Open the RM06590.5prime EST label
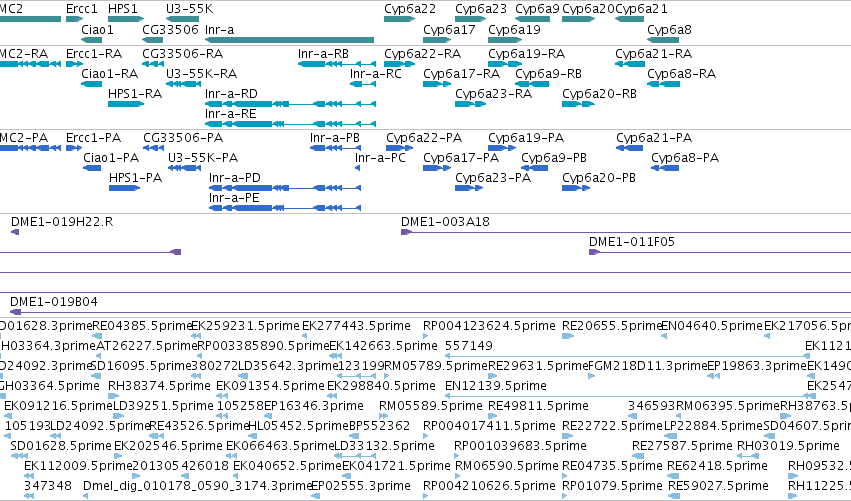 click(x=506, y=466)
